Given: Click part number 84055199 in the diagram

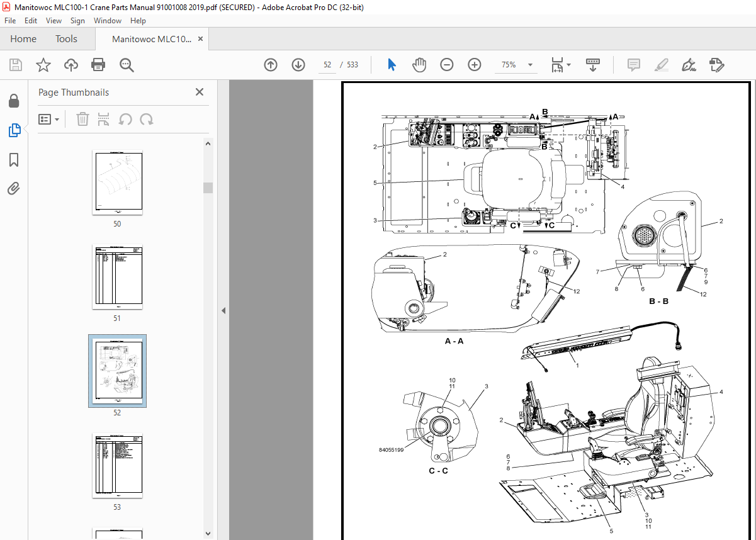Looking at the screenshot, I should [391, 450].
